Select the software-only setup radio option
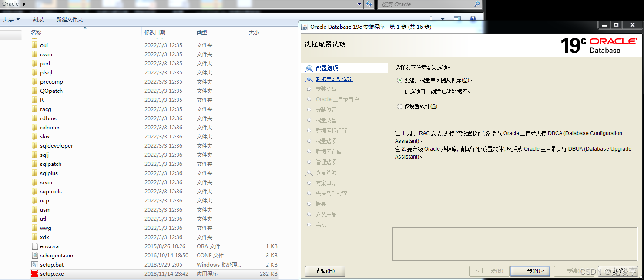The height and width of the screenshot is (280, 644). 399,106
